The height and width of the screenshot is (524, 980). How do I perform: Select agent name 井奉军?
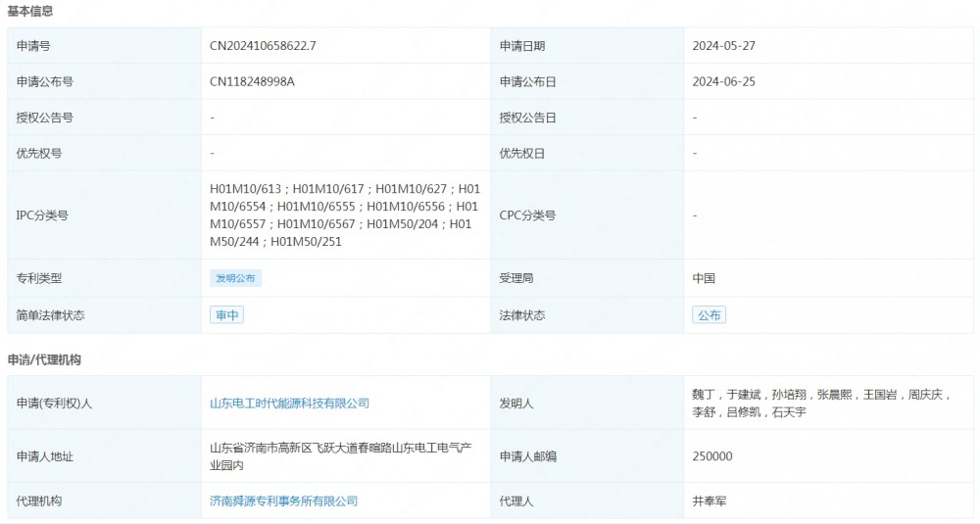(710, 501)
